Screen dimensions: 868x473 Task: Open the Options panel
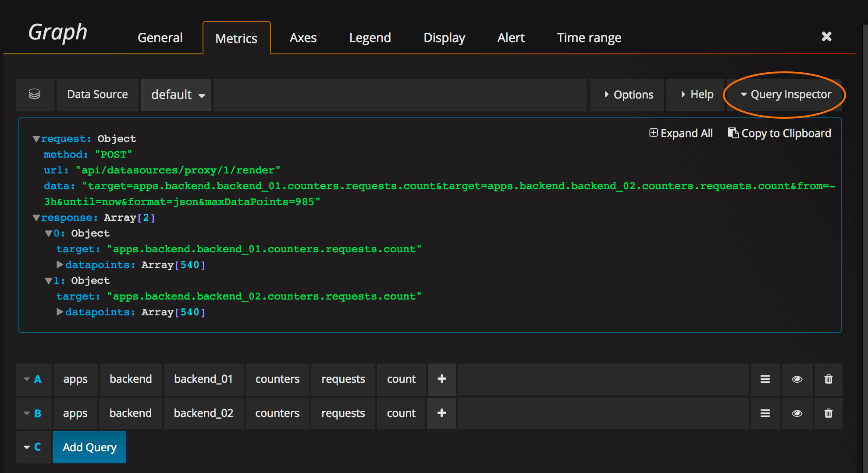pyautogui.click(x=627, y=95)
